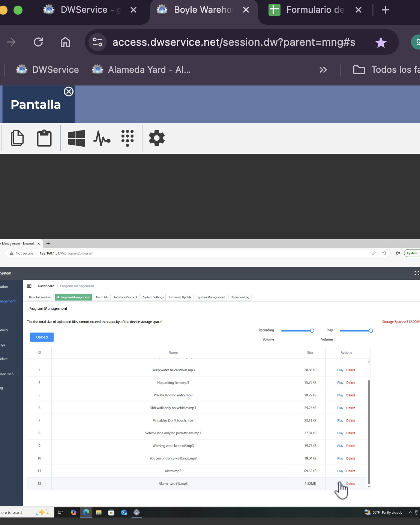
Task: Select Vehicle lane only no pedestrians.mp3
Action: 173,433
